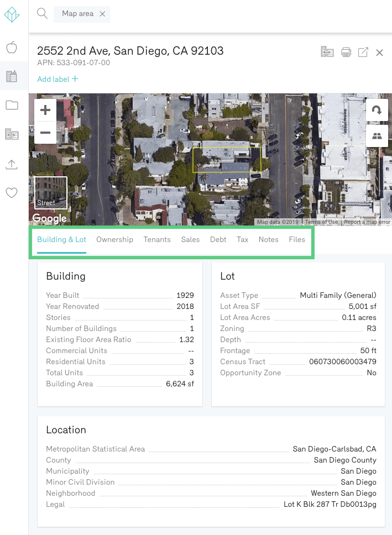
Task: Switch to Street map thumbnail
Action: point(51,193)
